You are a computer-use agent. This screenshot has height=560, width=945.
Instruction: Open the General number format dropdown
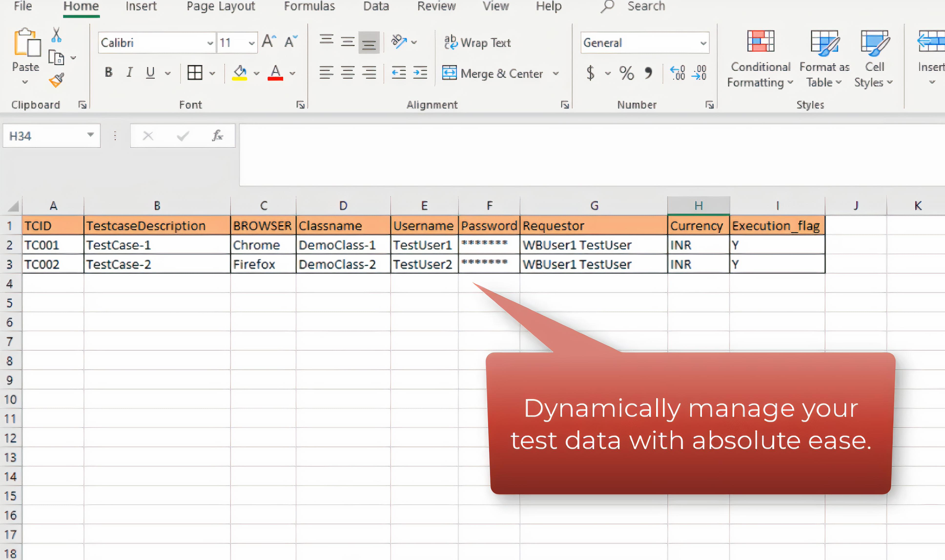click(x=703, y=43)
